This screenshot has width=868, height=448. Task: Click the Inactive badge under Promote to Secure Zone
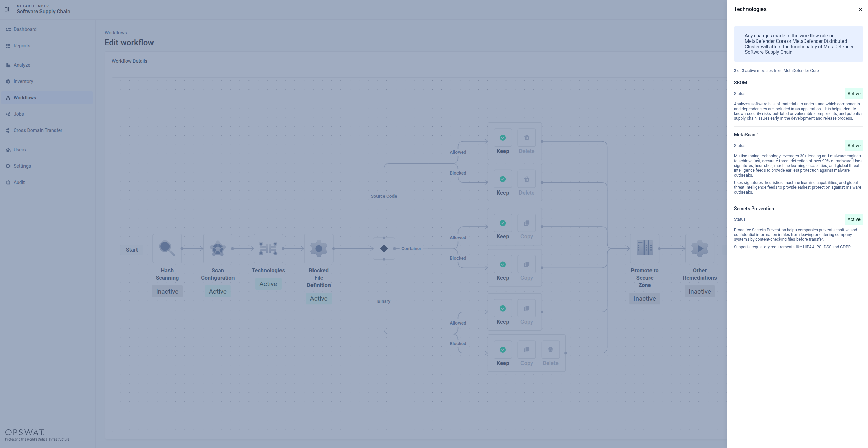tap(645, 299)
